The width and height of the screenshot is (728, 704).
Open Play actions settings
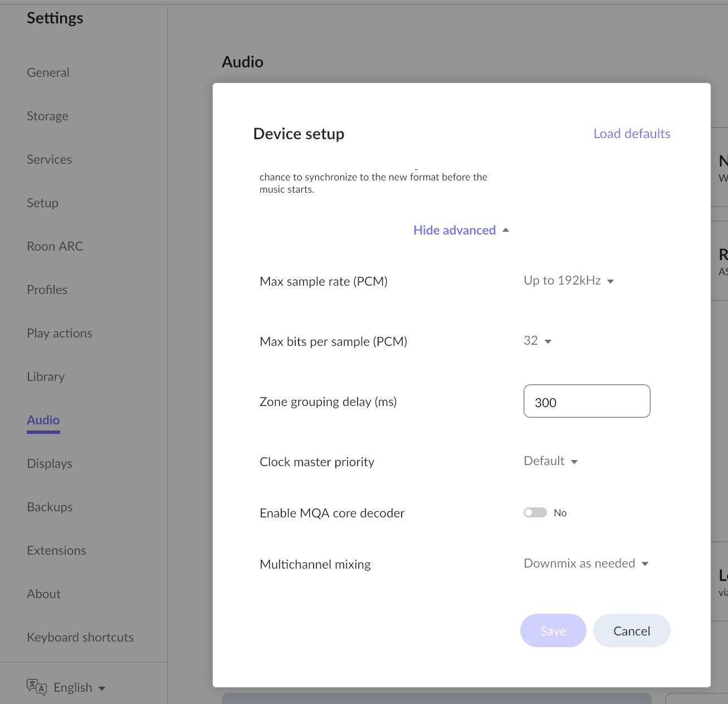click(60, 334)
